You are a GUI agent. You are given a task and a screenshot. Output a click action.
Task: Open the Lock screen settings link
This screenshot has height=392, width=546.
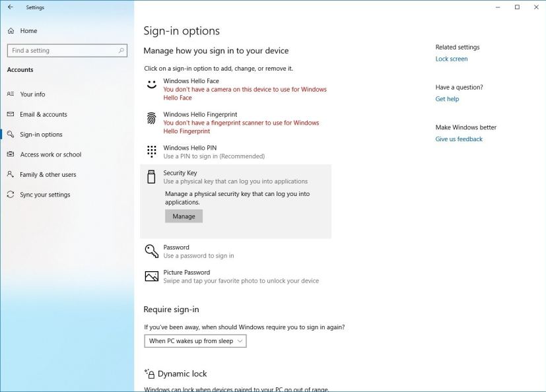[x=452, y=58]
